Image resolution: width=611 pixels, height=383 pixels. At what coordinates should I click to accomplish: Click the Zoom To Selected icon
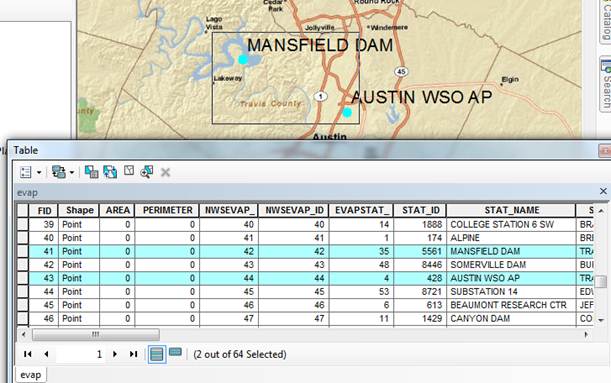click(x=147, y=172)
